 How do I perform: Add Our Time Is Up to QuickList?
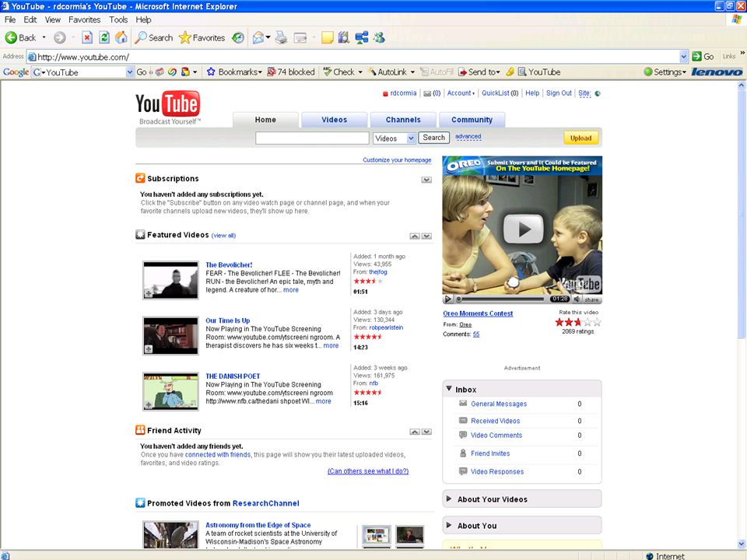pyautogui.click(x=149, y=349)
